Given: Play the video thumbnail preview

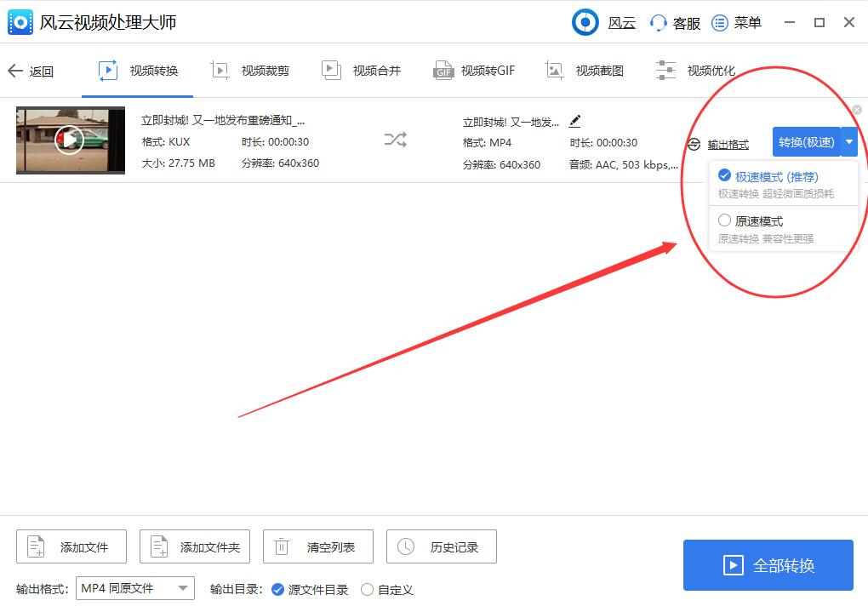Looking at the screenshot, I should [x=71, y=140].
